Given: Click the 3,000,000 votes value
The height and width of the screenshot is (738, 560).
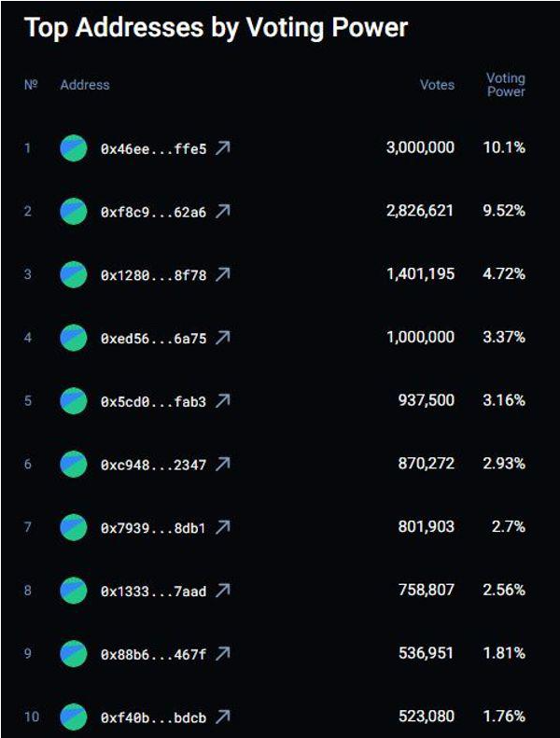Looking at the screenshot, I should (420, 147).
